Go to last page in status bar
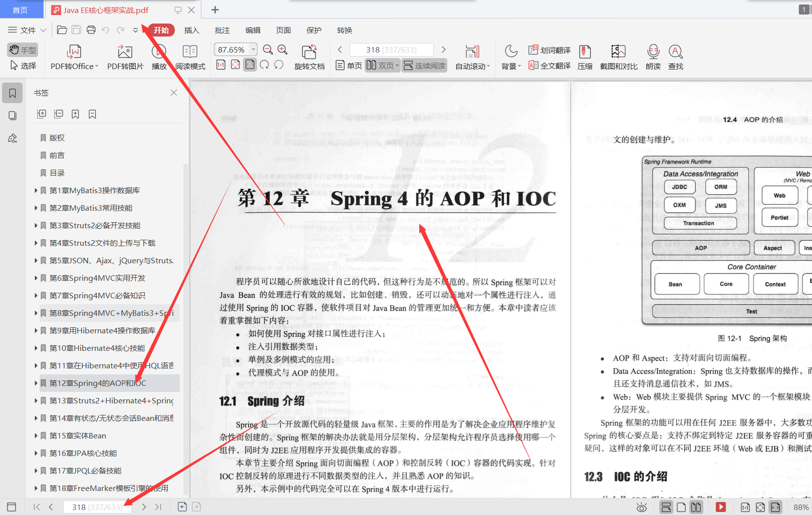The image size is (812, 515). pyautogui.click(x=158, y=507)
